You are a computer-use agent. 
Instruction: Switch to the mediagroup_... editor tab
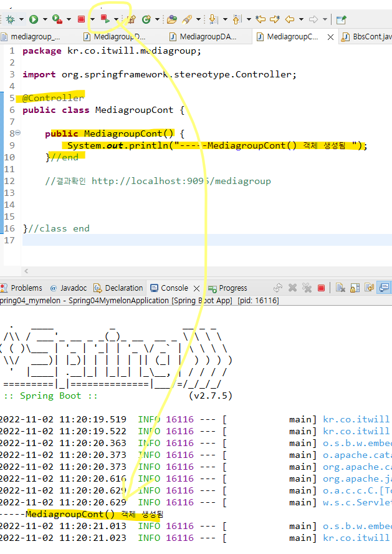[31, 36]
